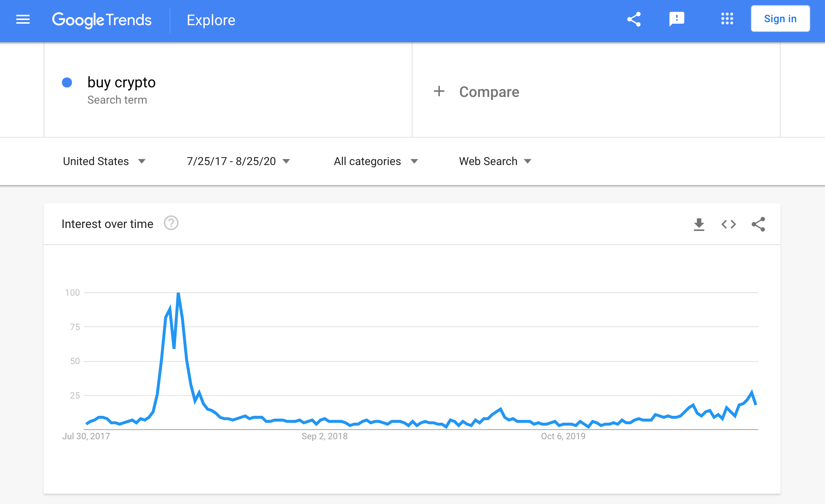Click the Sign in button
This screenshot has height=504, width=825.
(x=780, y=19)
